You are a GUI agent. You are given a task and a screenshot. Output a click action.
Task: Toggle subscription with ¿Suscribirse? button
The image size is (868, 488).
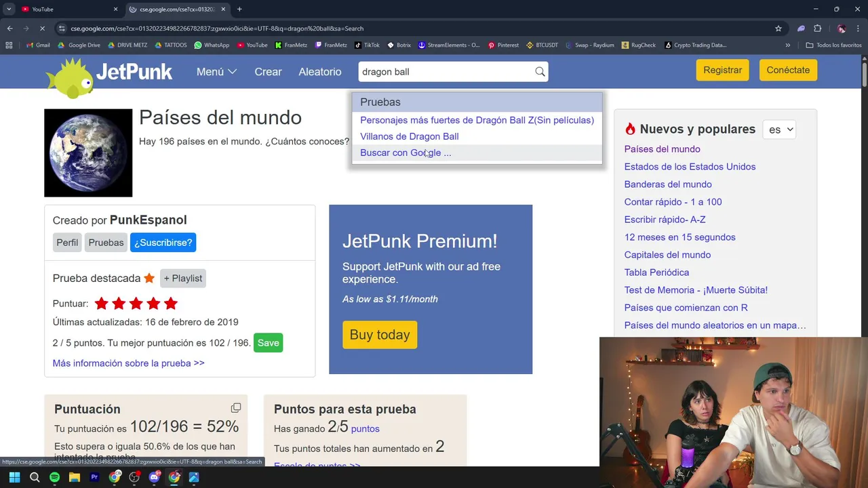163,243
